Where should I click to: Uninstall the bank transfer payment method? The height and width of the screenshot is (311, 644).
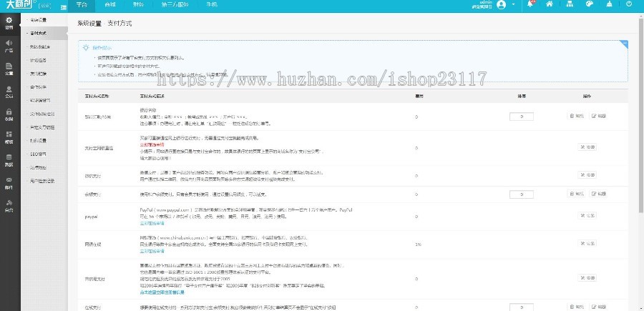[x=577, y=116]
